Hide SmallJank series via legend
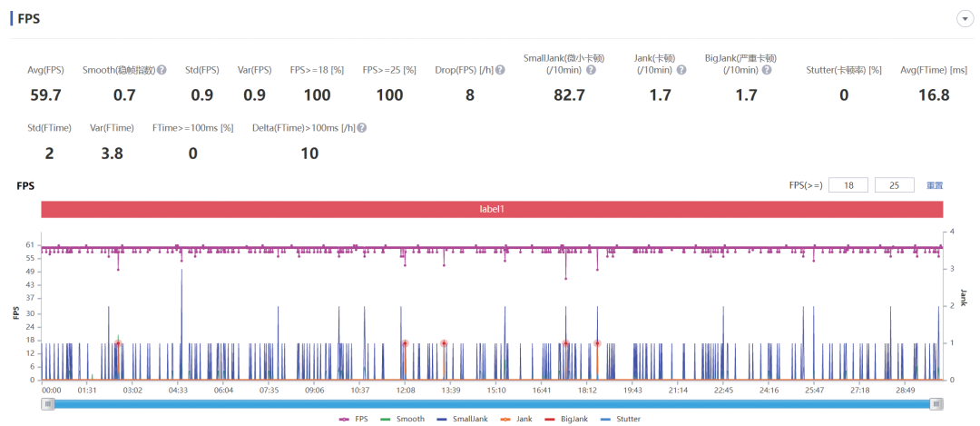The width and height of the screenshot is (980, 426). pos(463,419)
